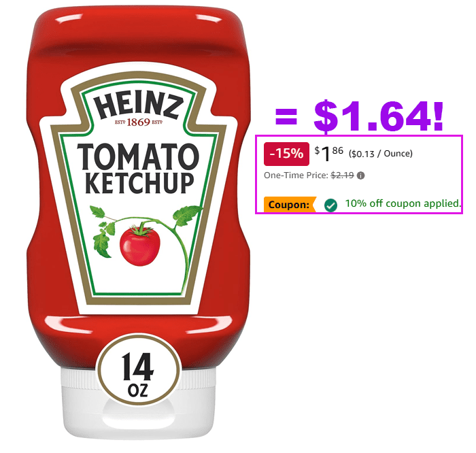Click the ESTD 1869 text on label
Screen dimensions: 476x453
pos(139,122)
